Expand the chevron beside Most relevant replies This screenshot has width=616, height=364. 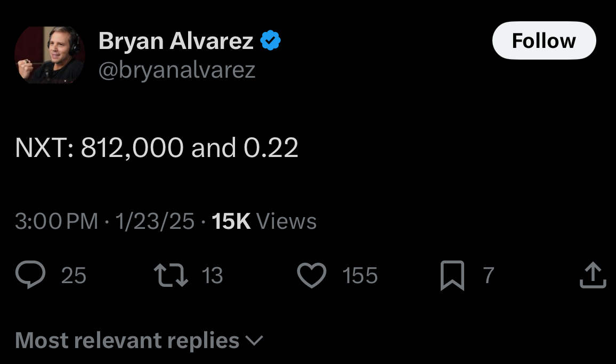coord(255,341)
